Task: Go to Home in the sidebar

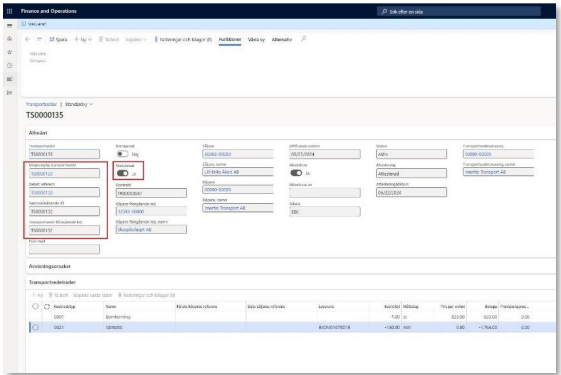Action: click(x=10, y=39)
